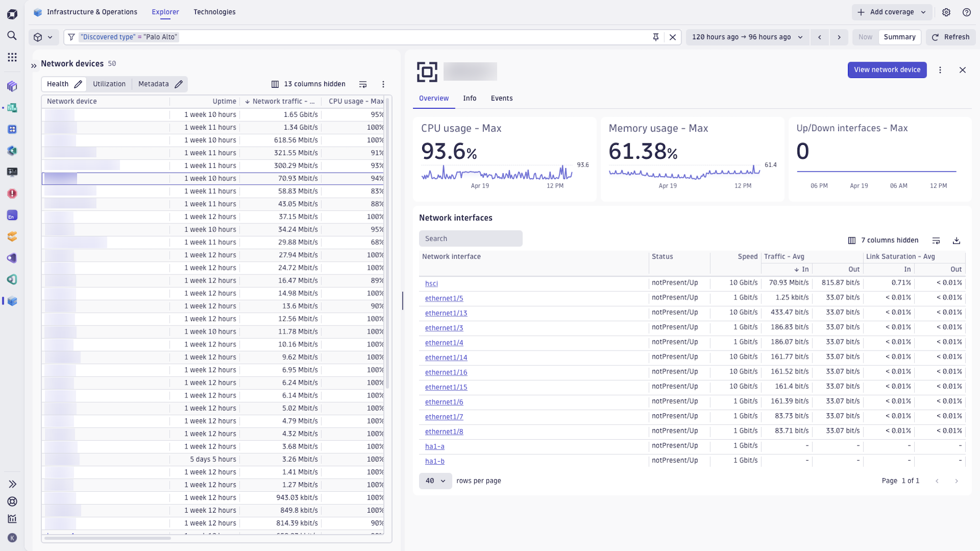The image size is (980, 551).
Task: Open the user account avatar
Action: click(x=12, y=538)
